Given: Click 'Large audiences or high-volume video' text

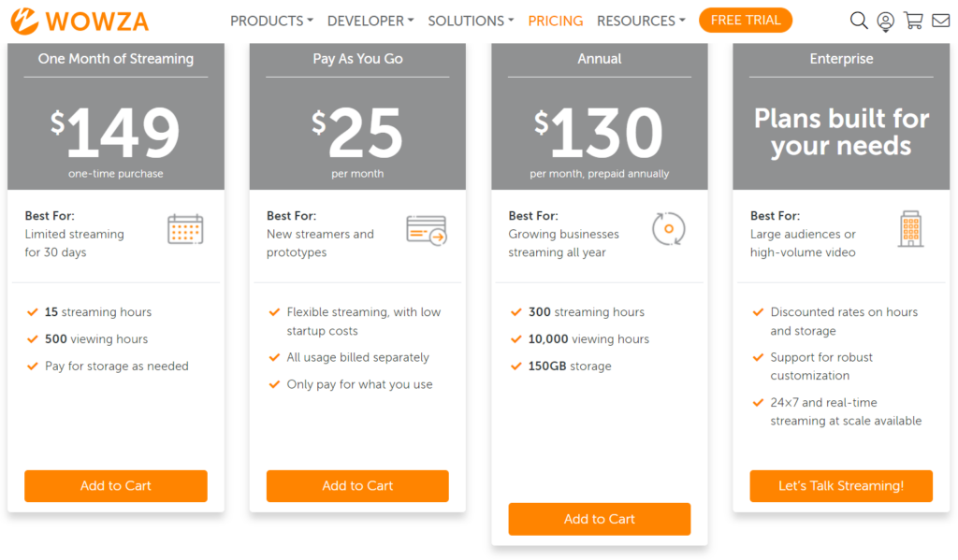Looking at the screenshot, I should 803,243.
